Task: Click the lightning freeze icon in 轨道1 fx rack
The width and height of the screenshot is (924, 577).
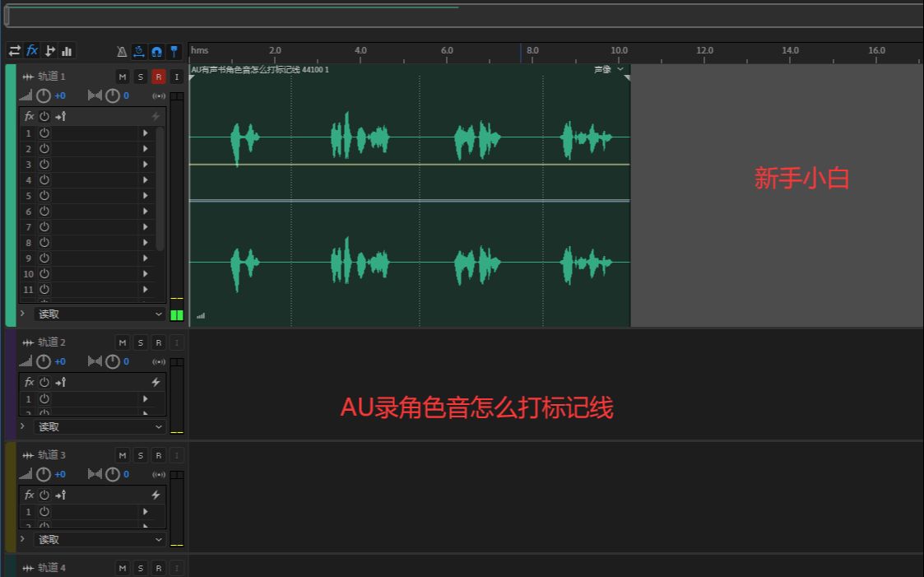Action: coord(156,116)
